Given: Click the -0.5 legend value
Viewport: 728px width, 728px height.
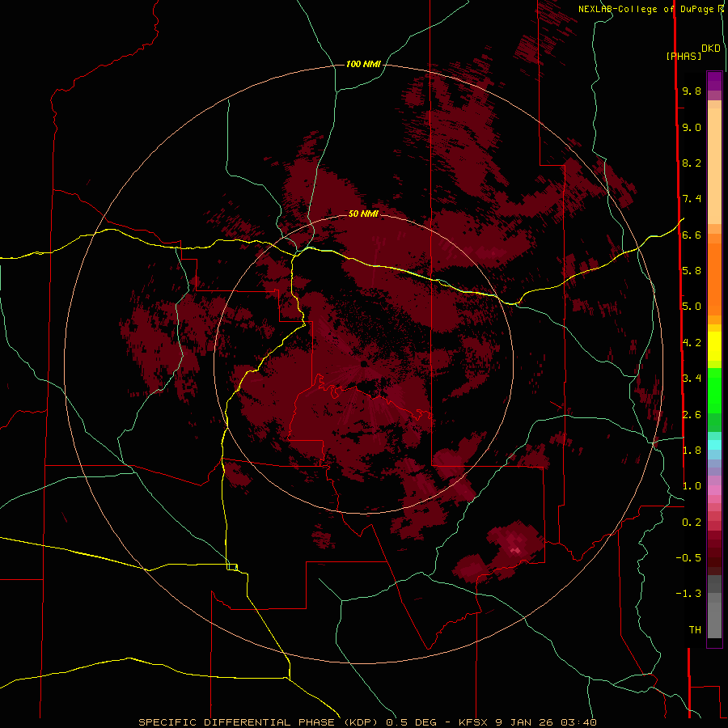Looking at the screenshot, I should pyautogui.click(x=688, y=558).
